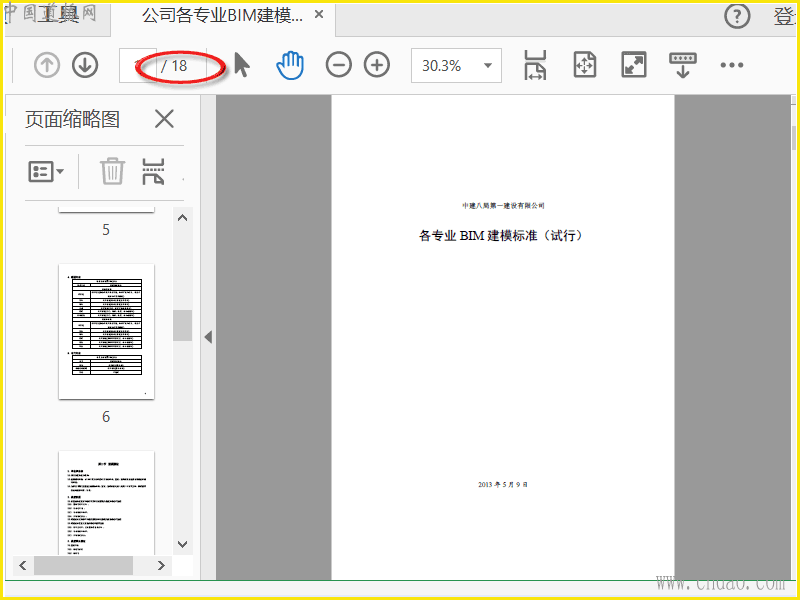Select page 7 thumbnail below page 6
This screenshot has width=800, height=600.
106,503
